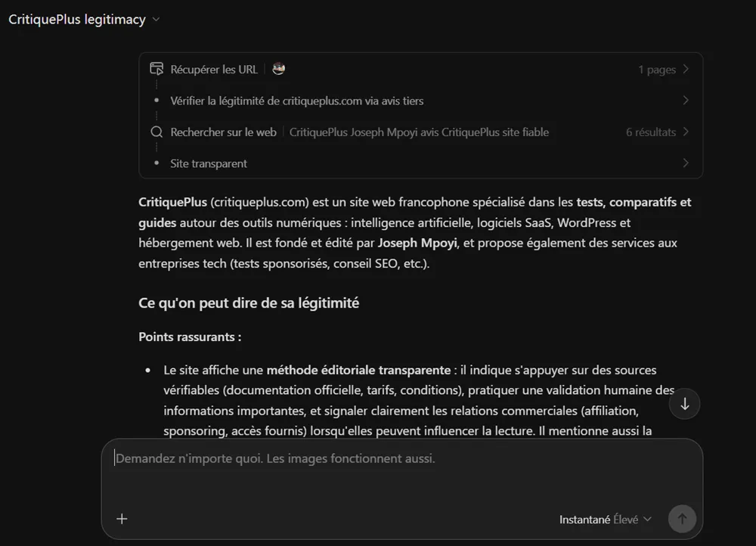Viewport: 756px width, 546px height.
Task: Click the Points rassurants : subheading
Action: pos(190,337)
